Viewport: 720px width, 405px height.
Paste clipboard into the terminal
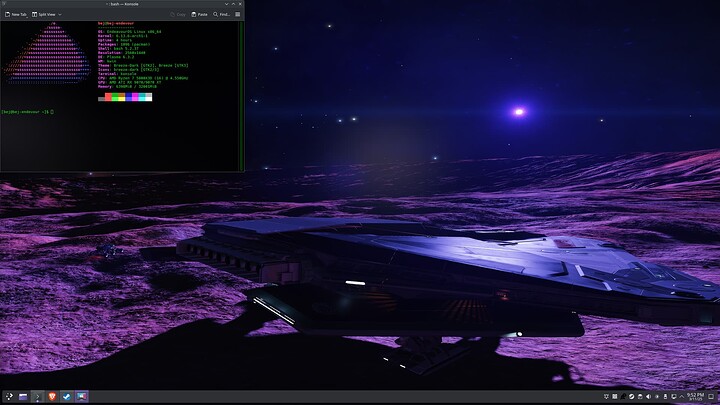click(x=199, y=14)
